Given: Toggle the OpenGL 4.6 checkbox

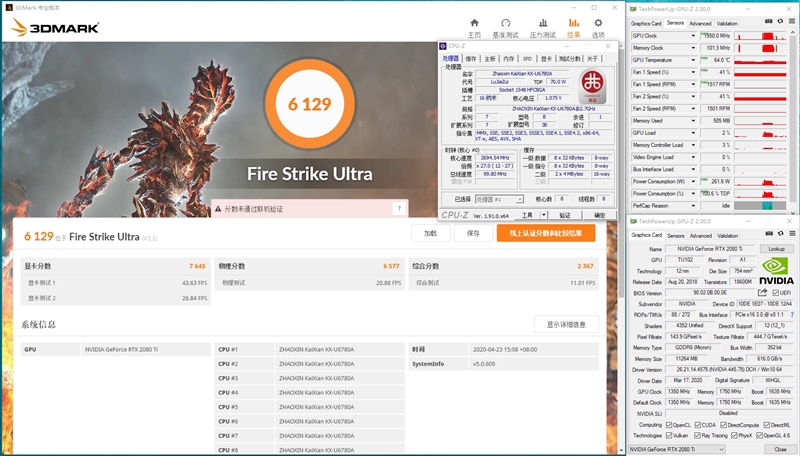Looking at the screenshot, I should click(759, 436).
